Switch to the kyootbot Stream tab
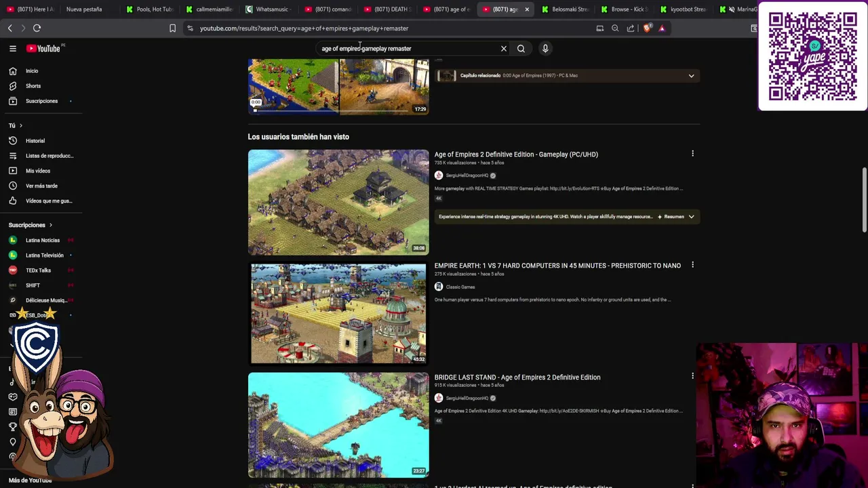868x488 pixels. coord(684,9)
